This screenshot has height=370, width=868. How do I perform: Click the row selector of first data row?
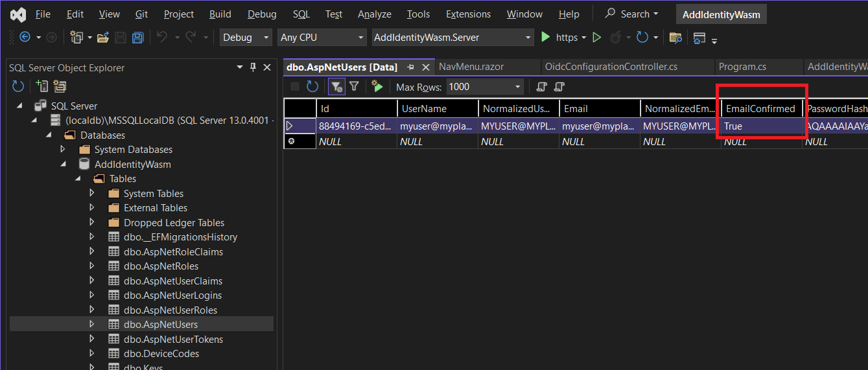pyautogui.click(x=299, y=126)
